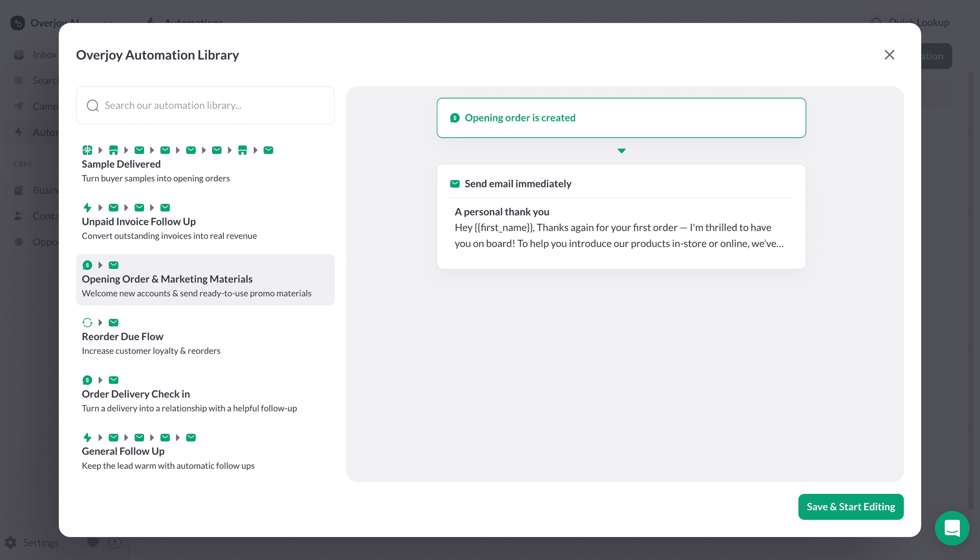Open Settings in the background sidebar
980x560 pixels.
[x=32, y=542]
